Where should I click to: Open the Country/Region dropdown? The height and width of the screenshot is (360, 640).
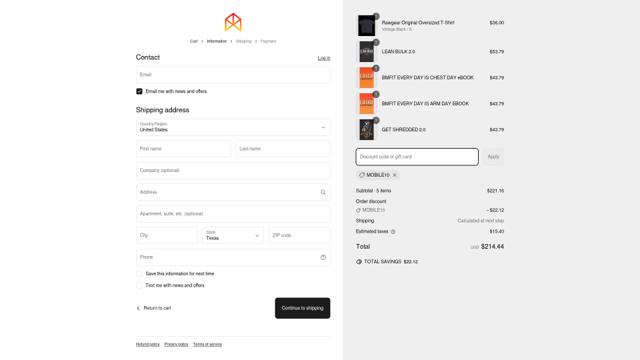tap(233, 127)
